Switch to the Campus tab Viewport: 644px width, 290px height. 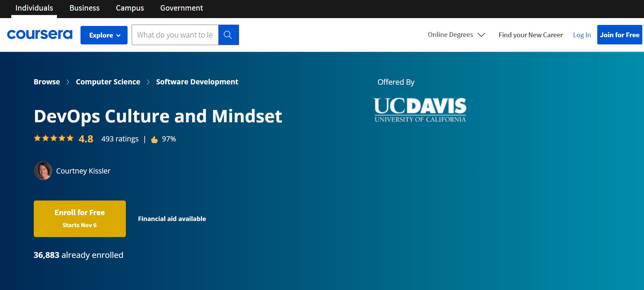click(130, 8)
